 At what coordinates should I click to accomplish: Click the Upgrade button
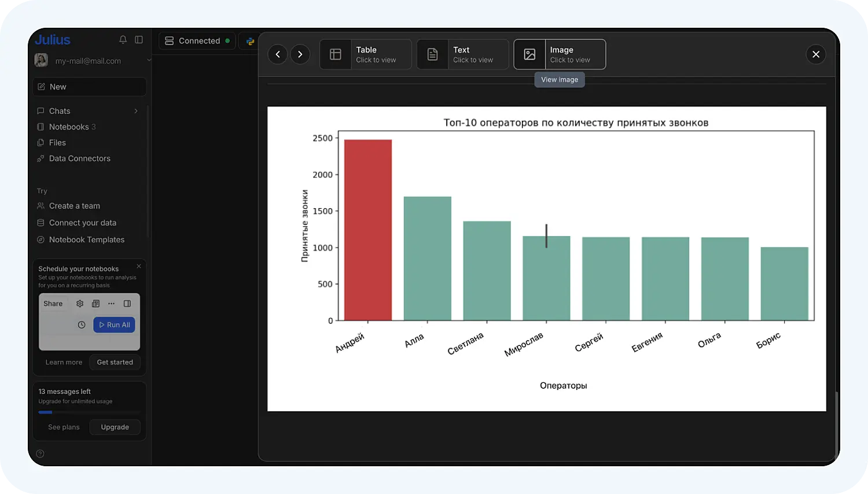click(x=115, y=427)
